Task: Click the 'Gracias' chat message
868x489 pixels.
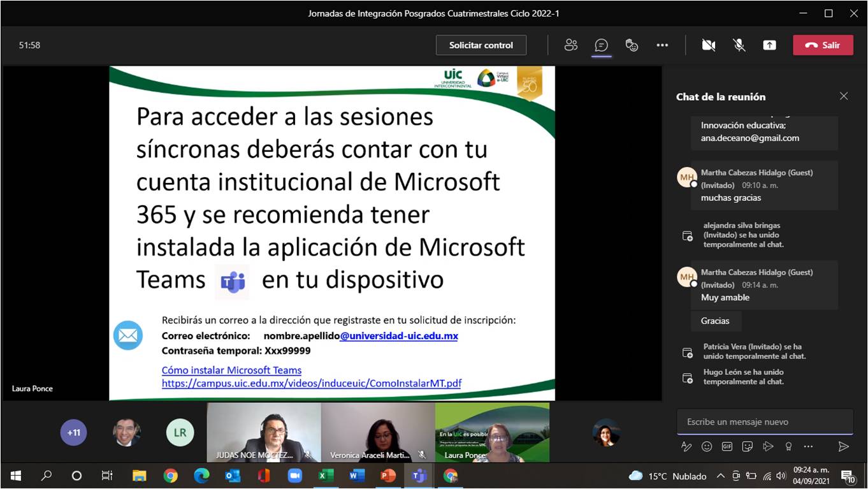Action: point(716,321)
